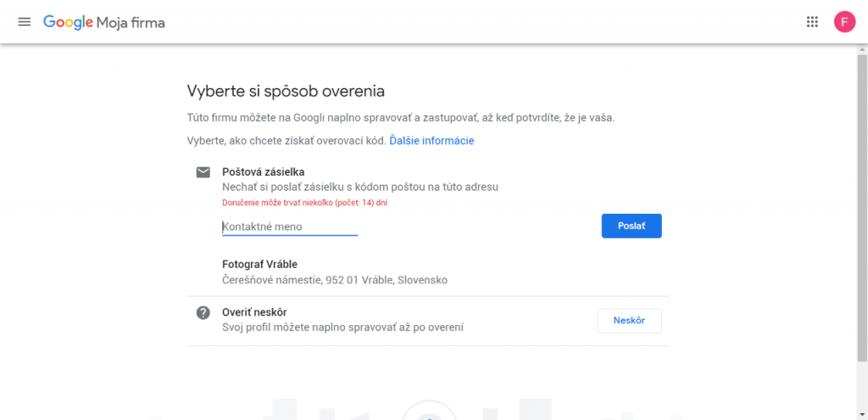Click the vertical page scrollbar thumb

click(862, 208)
